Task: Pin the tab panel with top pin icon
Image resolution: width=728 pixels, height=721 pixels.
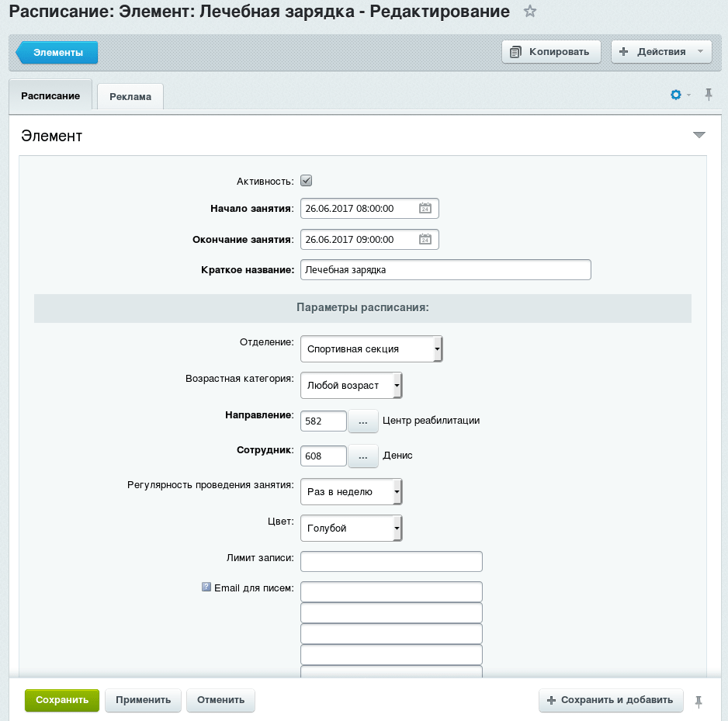Action: pos(708,95)
